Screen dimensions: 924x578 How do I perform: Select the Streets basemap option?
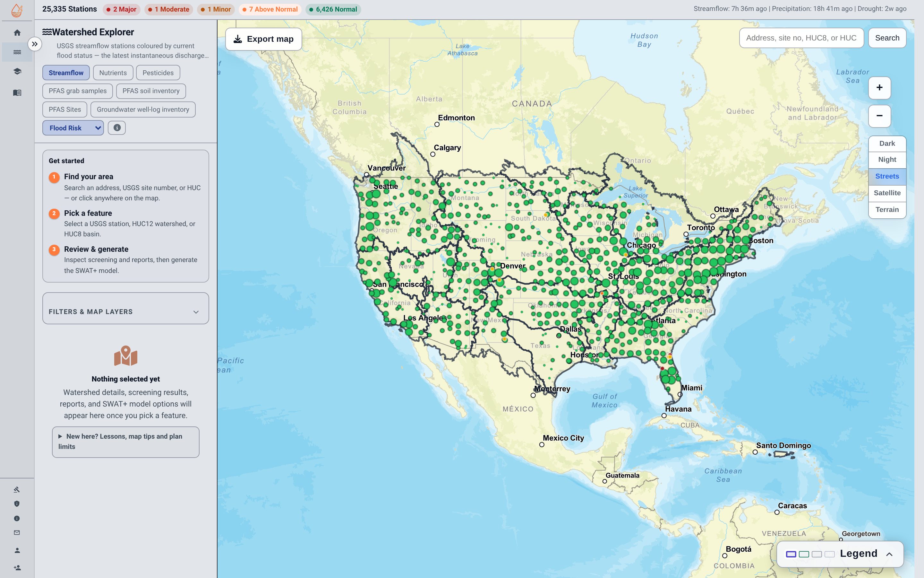pyautogui.click(x=887, y=177)
